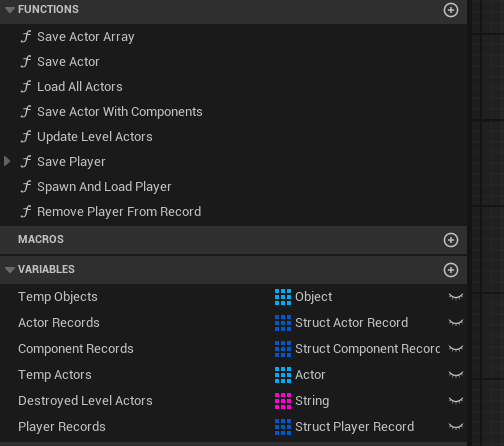Add a new function with plus icon
Screen dimensions: 504x446
point(451,10)
